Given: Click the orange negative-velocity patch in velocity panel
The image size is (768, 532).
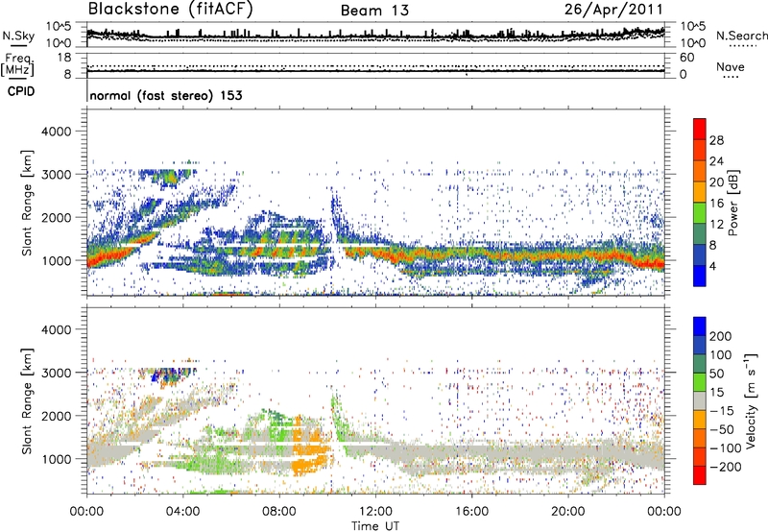Looking at the screenshot, I should (x=310, y=448).
